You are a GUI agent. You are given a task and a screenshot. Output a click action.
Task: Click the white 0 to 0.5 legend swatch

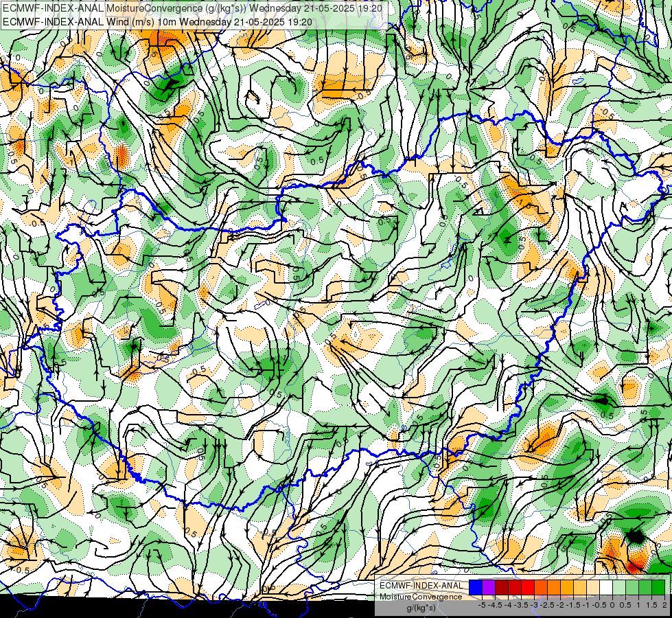pos(606,588)
